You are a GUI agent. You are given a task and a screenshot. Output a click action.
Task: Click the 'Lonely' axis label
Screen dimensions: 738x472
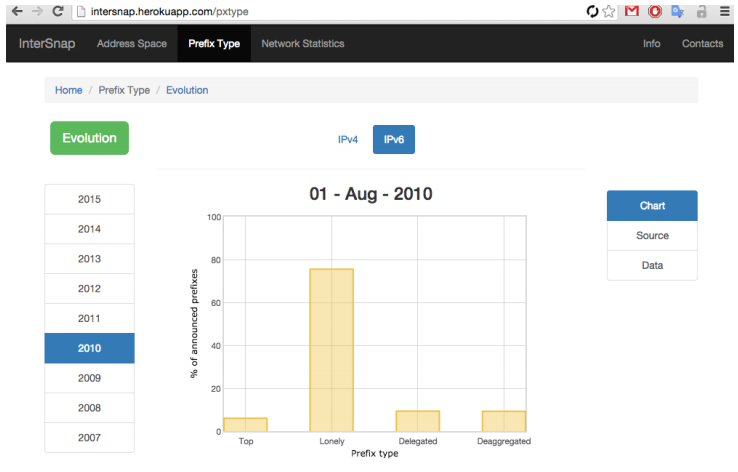tap(332, 441)
